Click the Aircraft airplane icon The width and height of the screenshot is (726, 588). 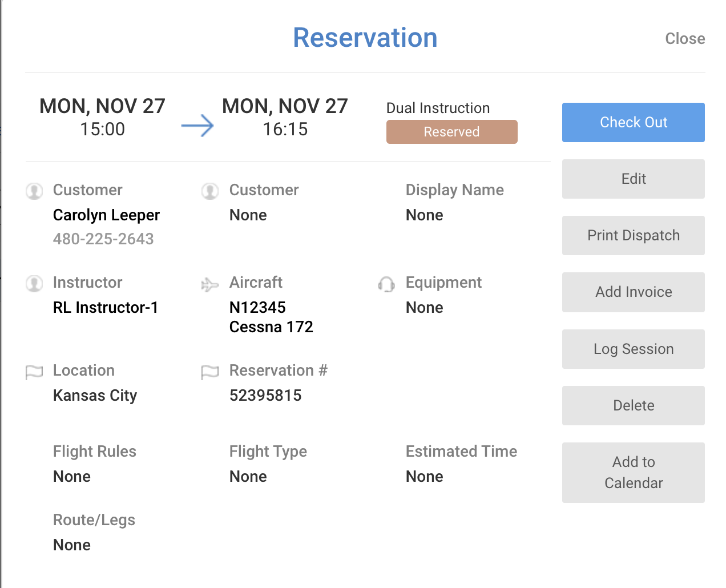(210, 284)
